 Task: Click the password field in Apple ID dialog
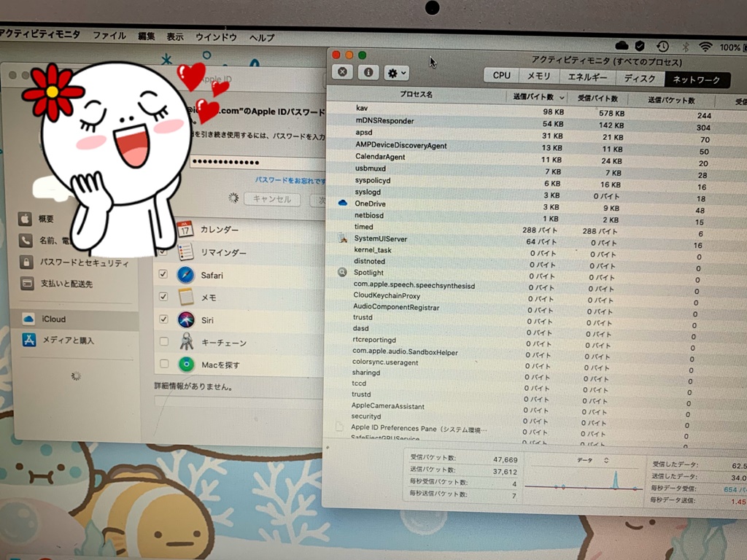258,161
